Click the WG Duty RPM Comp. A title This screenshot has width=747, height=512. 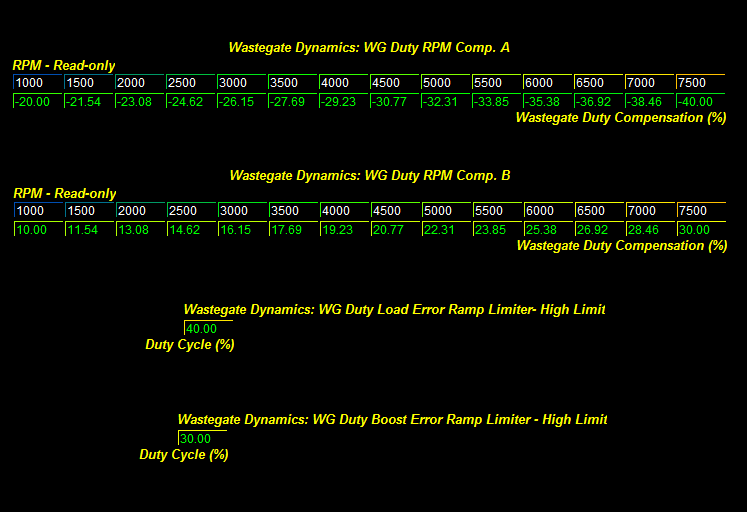pos(370,47)
